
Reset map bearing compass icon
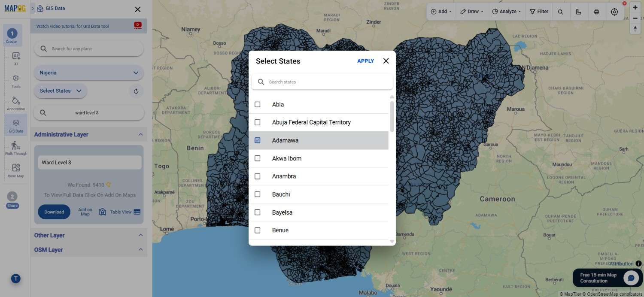click(x=635, y=28)
